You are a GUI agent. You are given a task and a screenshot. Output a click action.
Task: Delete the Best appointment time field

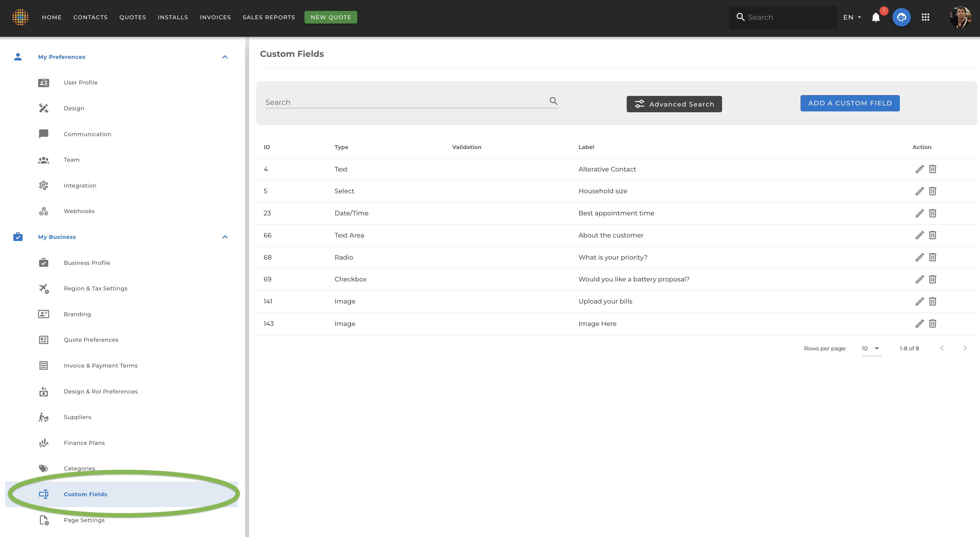coord(932,213)
